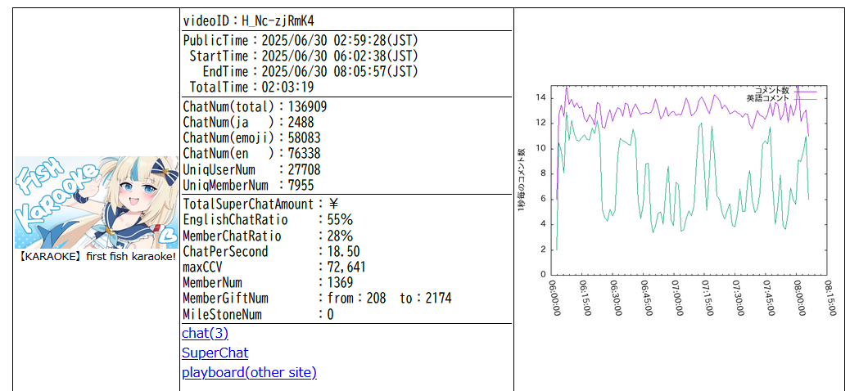Click the PublicTime 2025/06/30 02:59:28 value
This screenshot has height=391, width=868.
click(340, 40)
